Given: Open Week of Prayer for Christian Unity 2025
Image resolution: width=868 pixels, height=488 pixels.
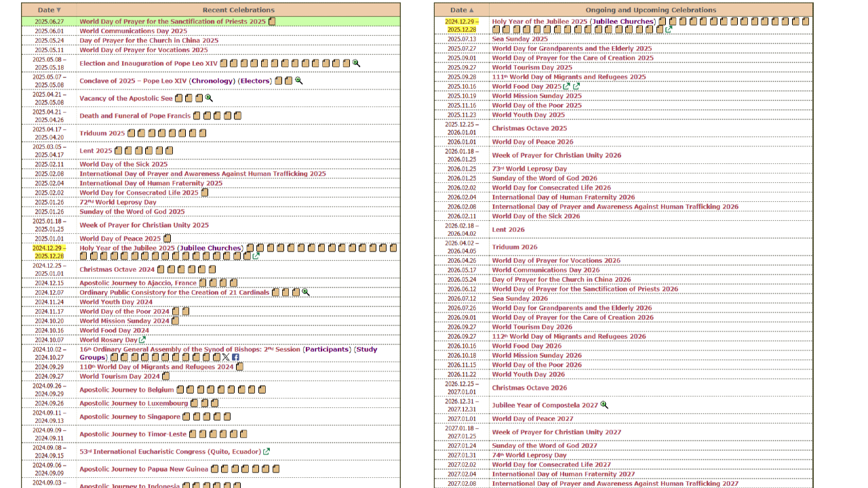Looking at the screenshot, I should point(144,225).
